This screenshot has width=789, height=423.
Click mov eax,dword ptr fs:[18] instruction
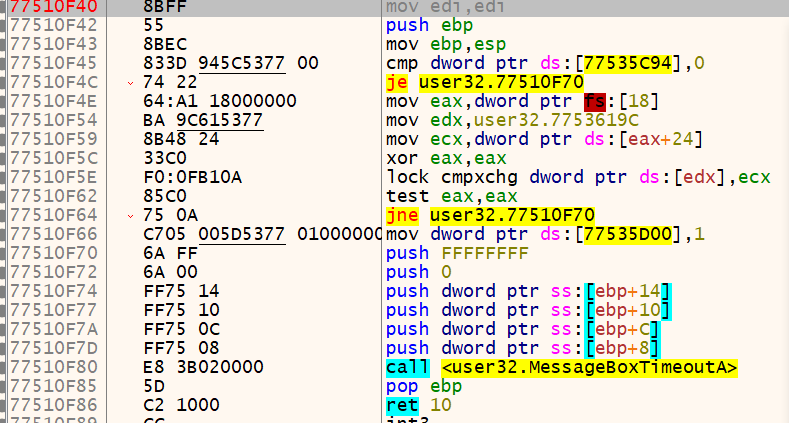click(522, 101)
